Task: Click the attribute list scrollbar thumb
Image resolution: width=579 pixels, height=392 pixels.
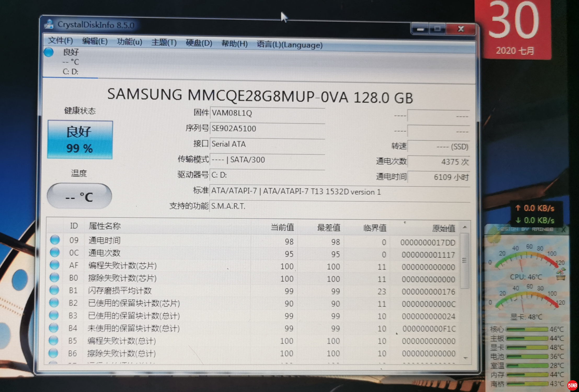Action: (x=465, y=261)
